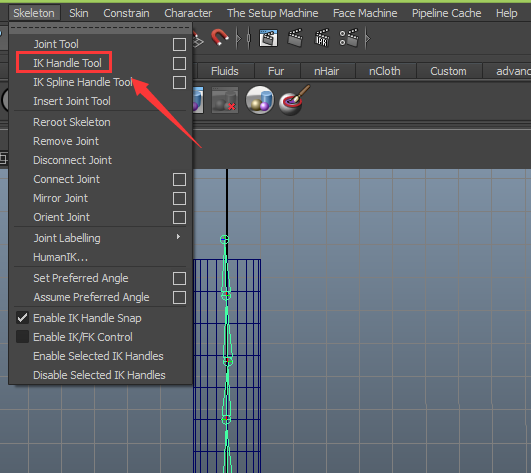The height and width of the screenshot is (473, 531).
Task: Open the Orient Joint option box
Action: tap(179, 217)
